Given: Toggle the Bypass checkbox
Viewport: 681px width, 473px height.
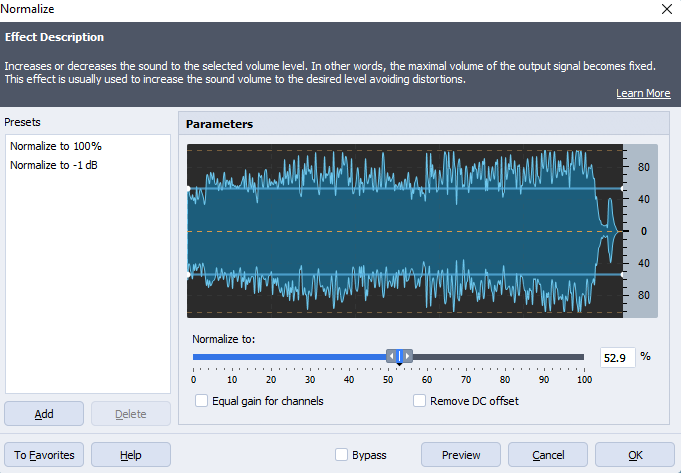Looking at the screenshot, I should [342, 455].
